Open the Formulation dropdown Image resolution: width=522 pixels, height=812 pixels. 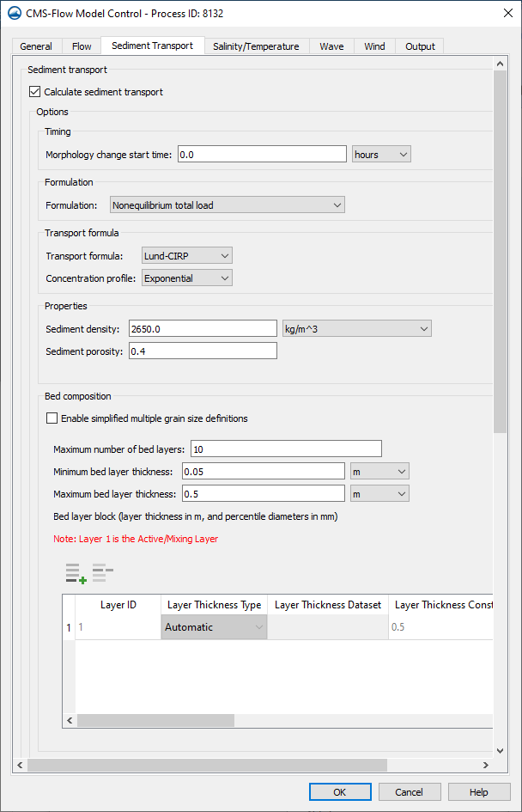pos(228,205)
